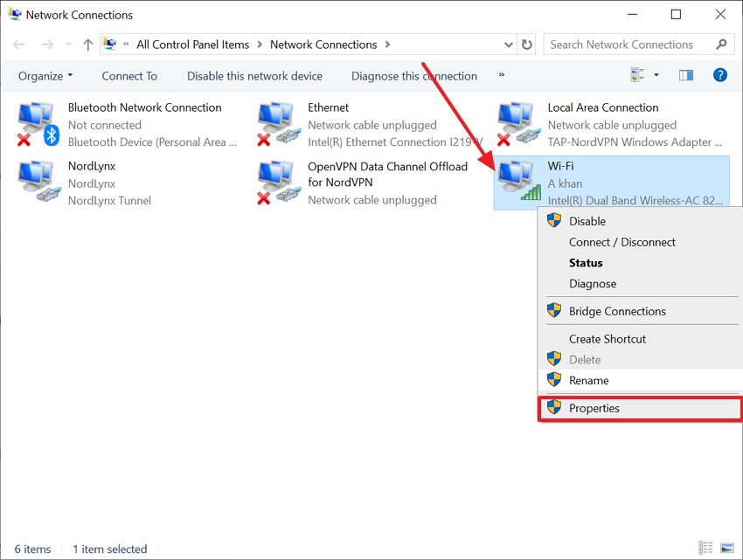
Task: Expand the change view options arrow
Action: coord(656,76)
